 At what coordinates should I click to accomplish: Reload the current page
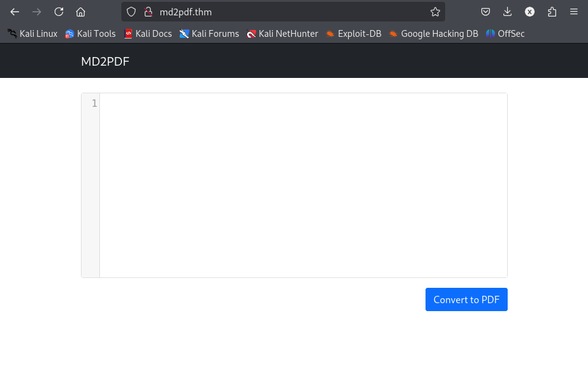tap(58, 12)
